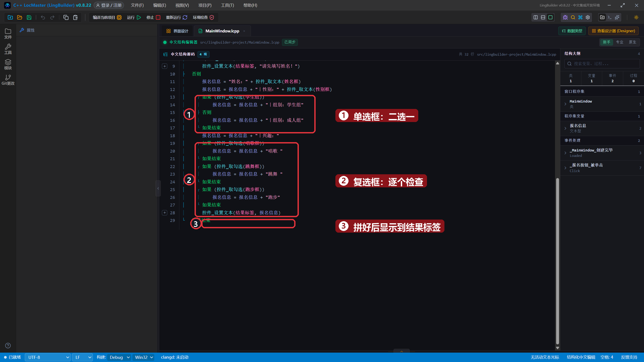Click the AI sparkle assistant icon

click(x=617, y=17)
